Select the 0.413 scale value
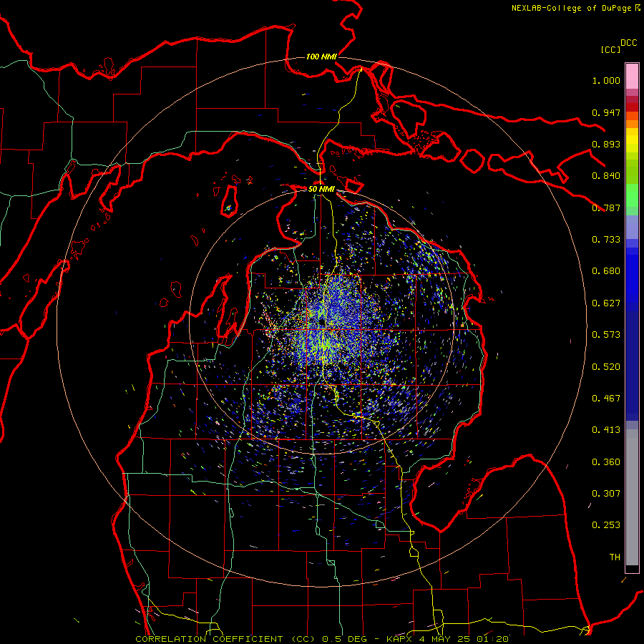This screenshot has width=644, height=644. (606, 430)
